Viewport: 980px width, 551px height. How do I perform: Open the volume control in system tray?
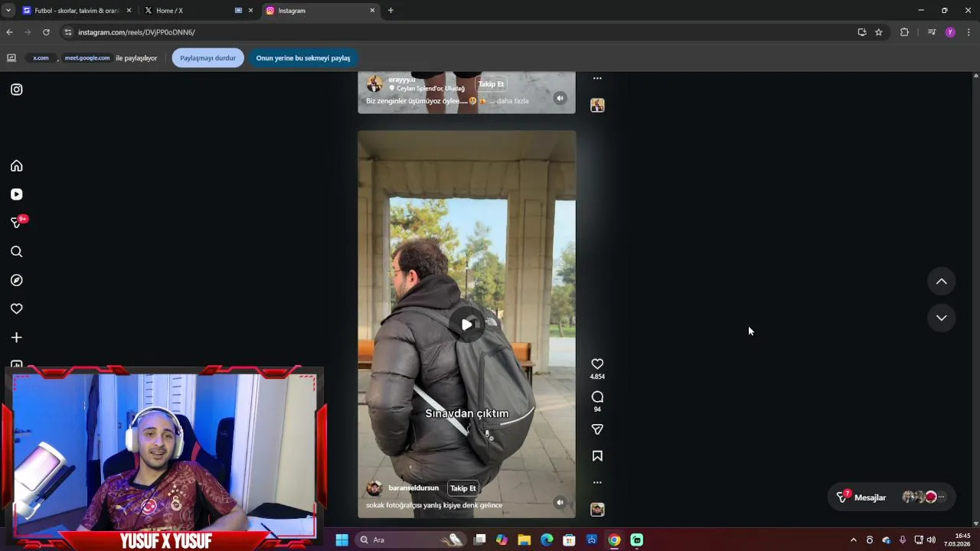point(931,540)
